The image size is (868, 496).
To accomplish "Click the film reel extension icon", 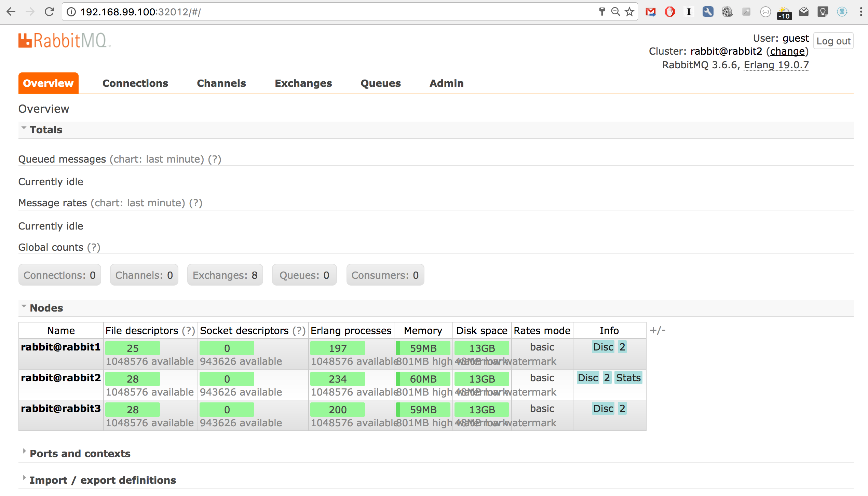I will (x=727, y=12).
